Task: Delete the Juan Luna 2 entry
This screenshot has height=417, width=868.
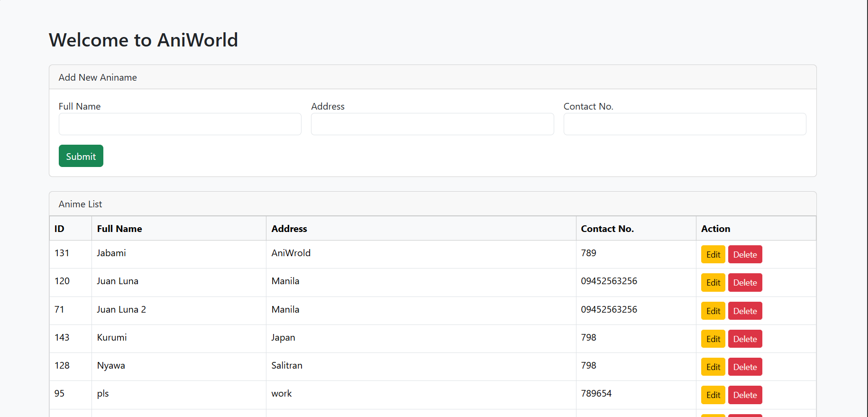Action: (x=744, y=311)
